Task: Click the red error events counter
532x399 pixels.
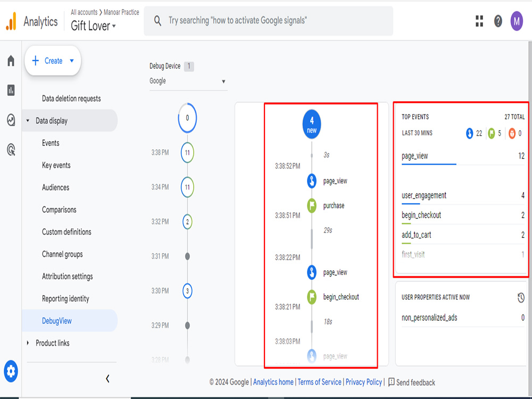Action: tap(512, 134)
